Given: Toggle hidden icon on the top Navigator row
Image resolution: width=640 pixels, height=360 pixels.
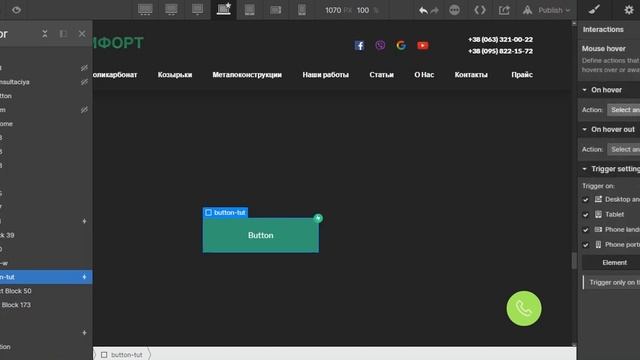Looking at the screenshot, I should tap(84, 68).
